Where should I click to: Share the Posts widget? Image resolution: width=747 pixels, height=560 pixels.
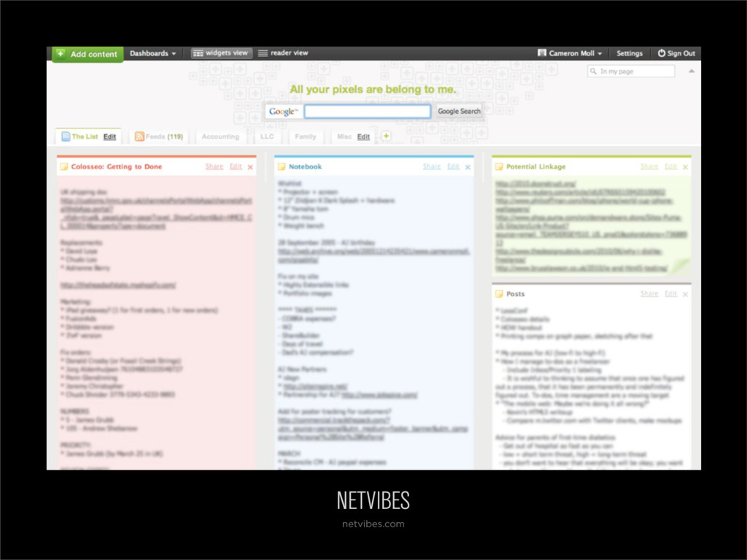(649, 294)
